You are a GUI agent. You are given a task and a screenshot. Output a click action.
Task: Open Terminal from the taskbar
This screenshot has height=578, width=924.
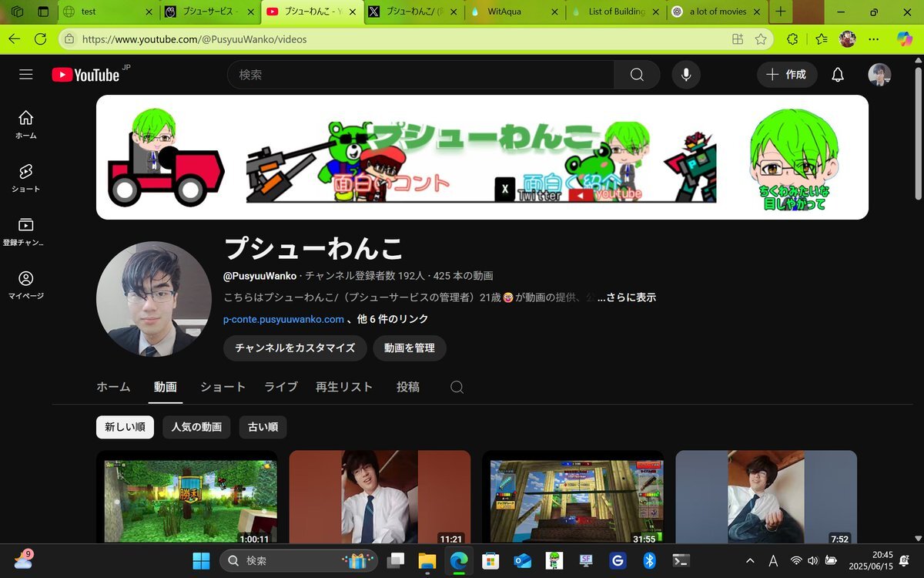tap(681, 560)
